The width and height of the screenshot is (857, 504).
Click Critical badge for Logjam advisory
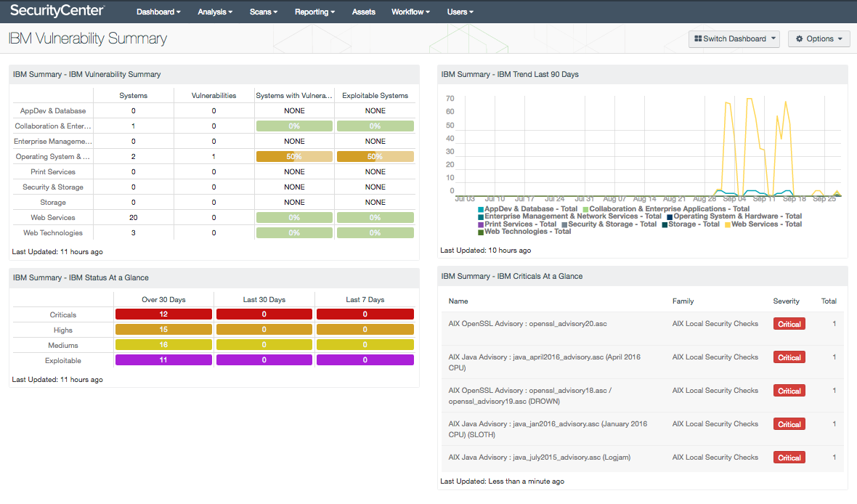(789, 458)
